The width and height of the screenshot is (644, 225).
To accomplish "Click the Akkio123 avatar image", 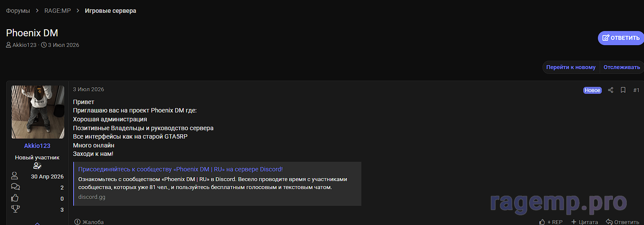I will [x=38, y=112].
